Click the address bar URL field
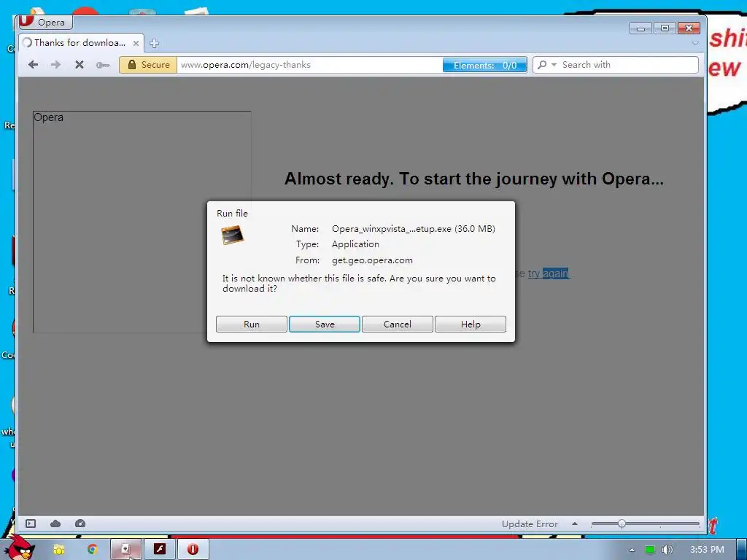This screenshot has height=560, width=747. tap(309, 65)
